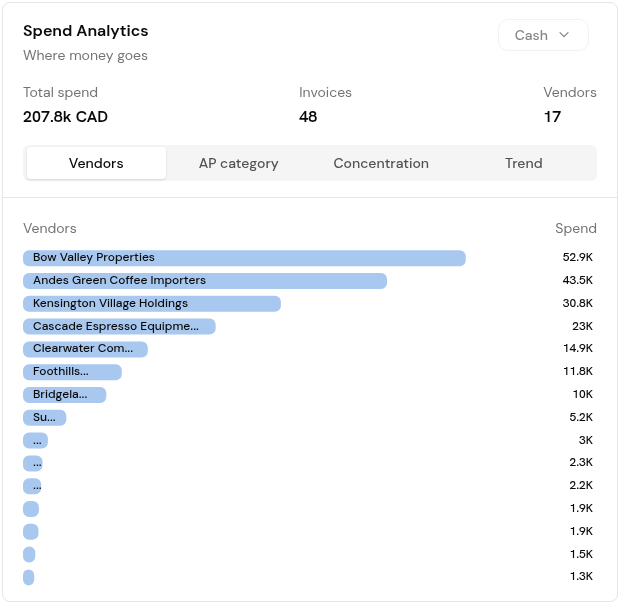
Task: Click the 23K spend value
Action: tap(582, 326)
